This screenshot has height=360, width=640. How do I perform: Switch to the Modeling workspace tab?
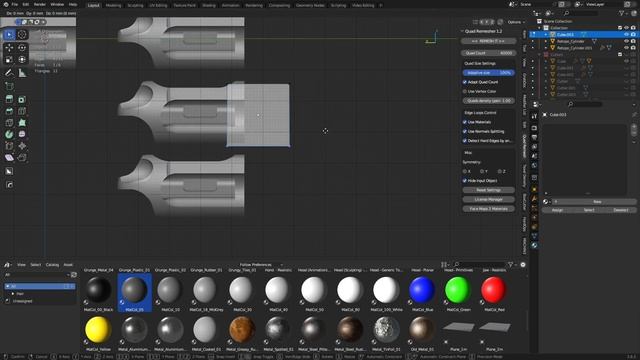pos(113,5)
